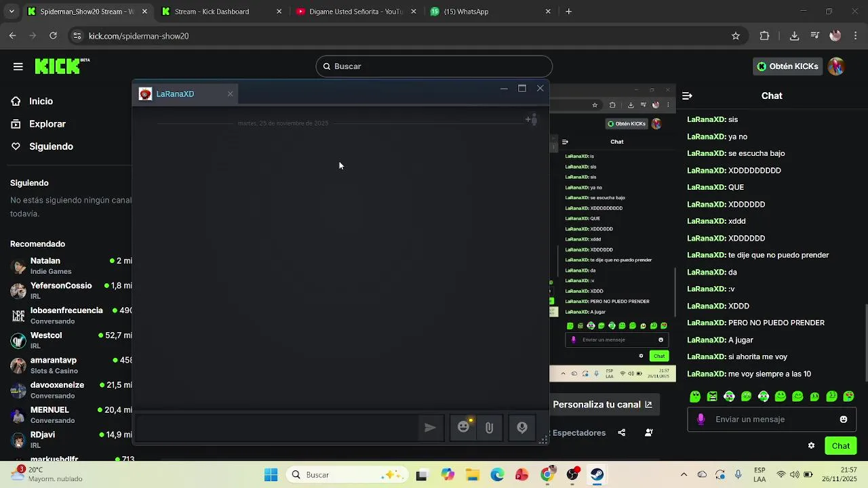Open Kick chat settings gear
The width and height of the screenshot is (868, 488).
tap(811, 446)
